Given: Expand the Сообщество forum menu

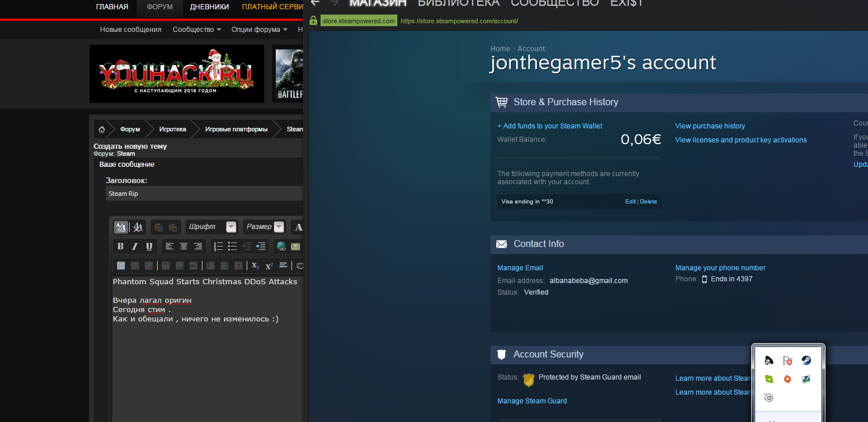Looking at the screenshot, I should (x=197, y=29).
